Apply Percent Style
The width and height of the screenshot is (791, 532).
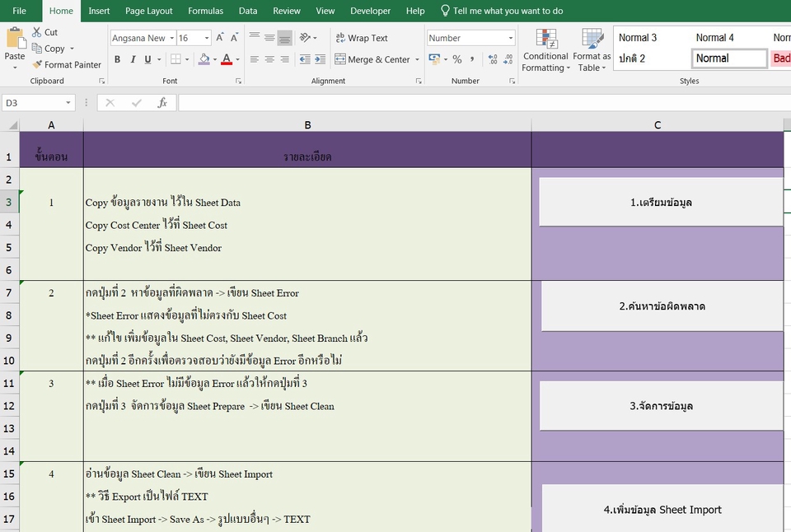(x=457, y=59)
